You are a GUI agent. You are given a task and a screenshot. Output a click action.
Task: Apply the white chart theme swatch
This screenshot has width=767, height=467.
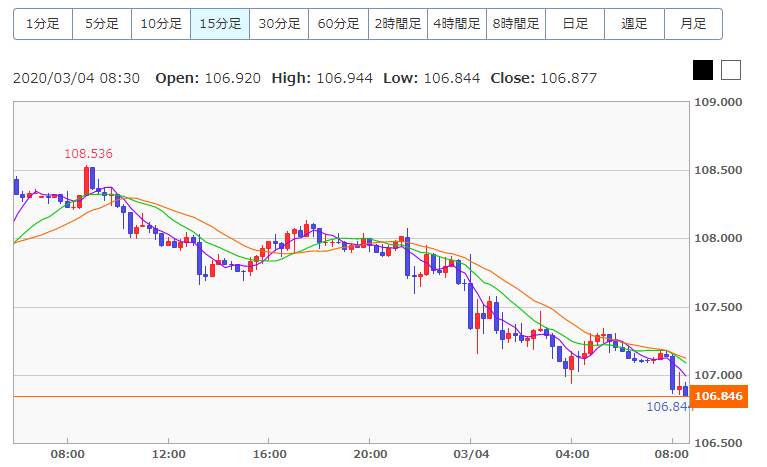point(731,70)
